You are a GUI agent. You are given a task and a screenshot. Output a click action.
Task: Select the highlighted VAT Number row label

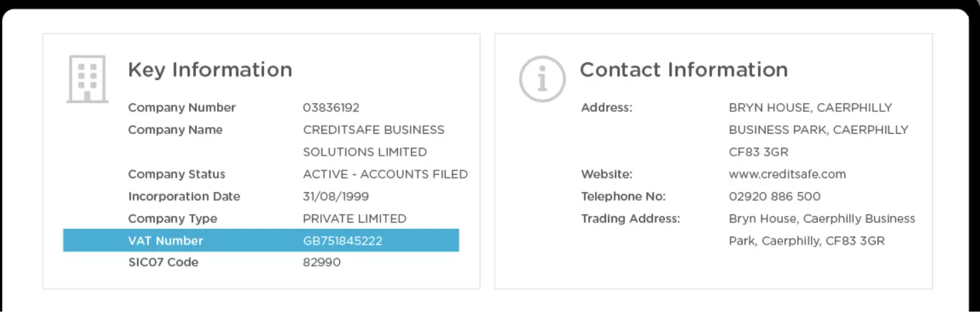[165, 241]
